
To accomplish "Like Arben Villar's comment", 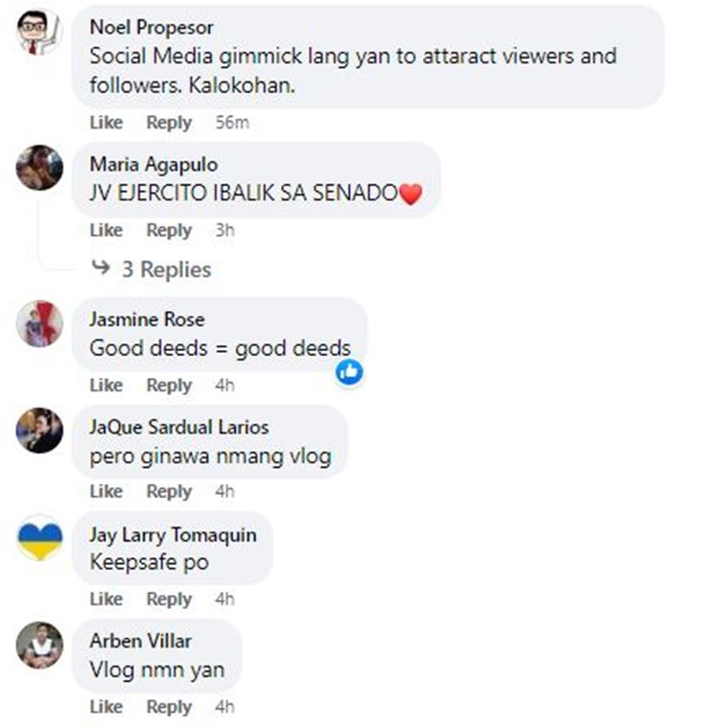I will 106,707.
